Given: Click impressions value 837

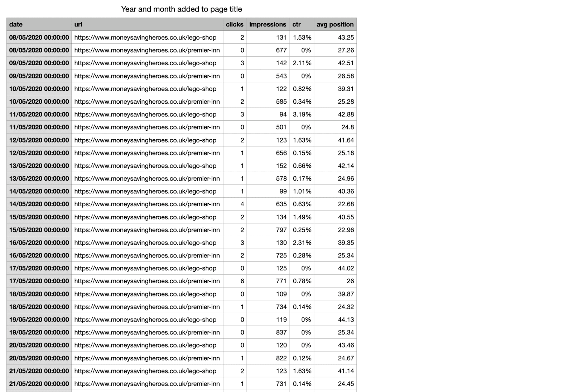Looking at the screenshot, I should (x=281, y=332).
